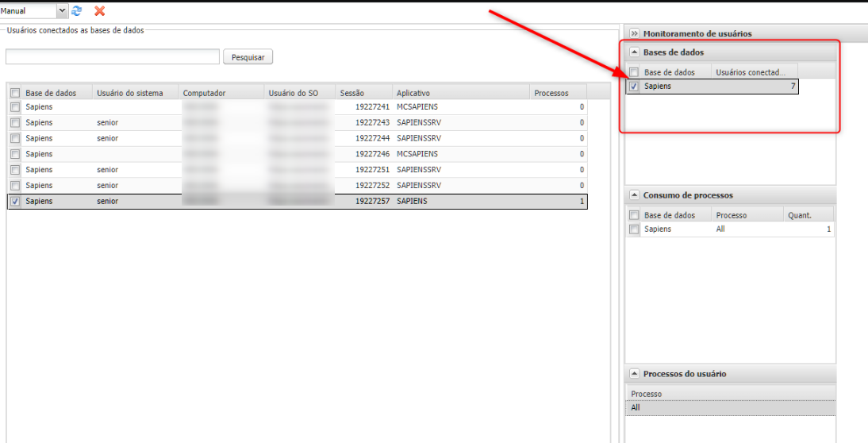This screenshot has width=868, height=443.
Task: Open the Manual refresh mode dropdown
Action: tap(62, 10)
